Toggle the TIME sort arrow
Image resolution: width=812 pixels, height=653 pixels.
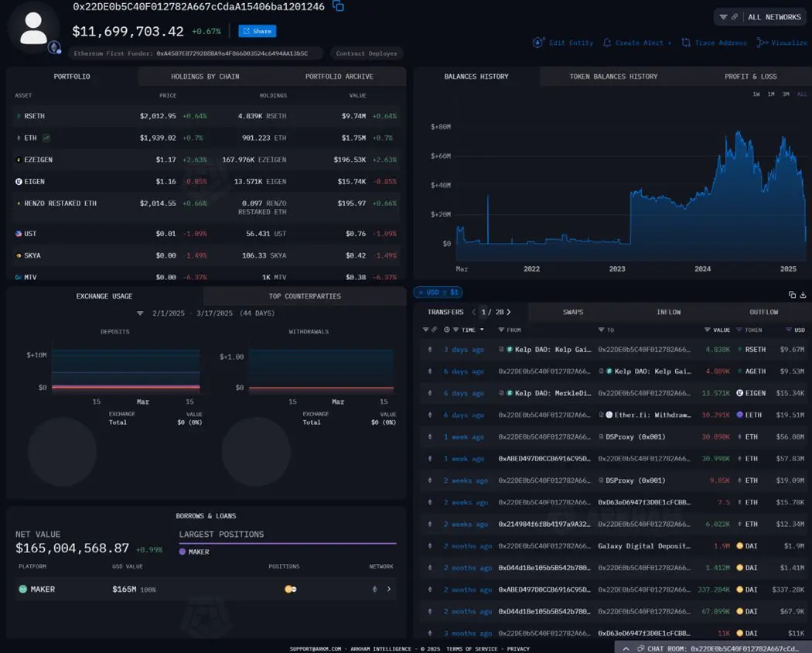pyautogui.click(x=482, y=330)
